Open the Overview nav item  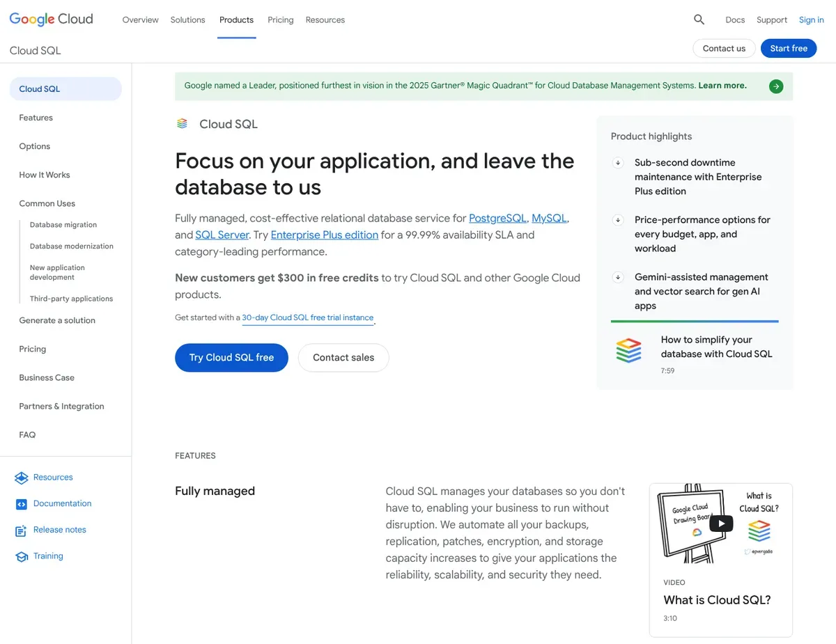[x=140, y=19]
